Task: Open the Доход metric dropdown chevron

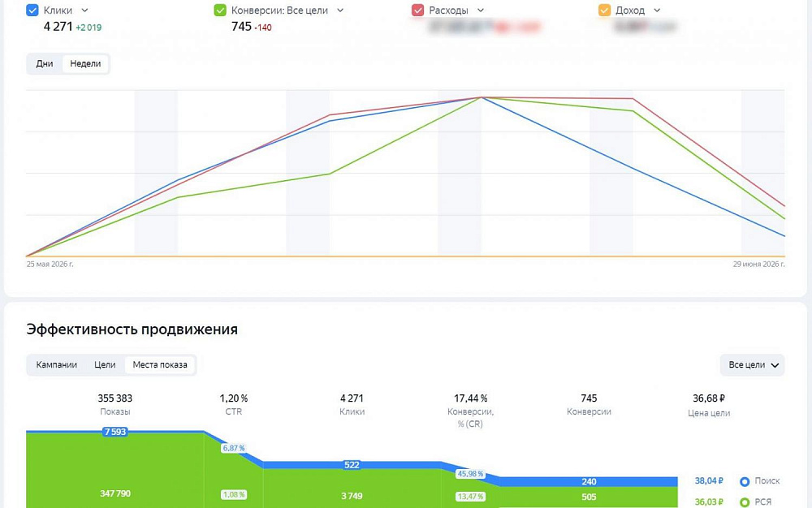Action: [x=657, y=11]
